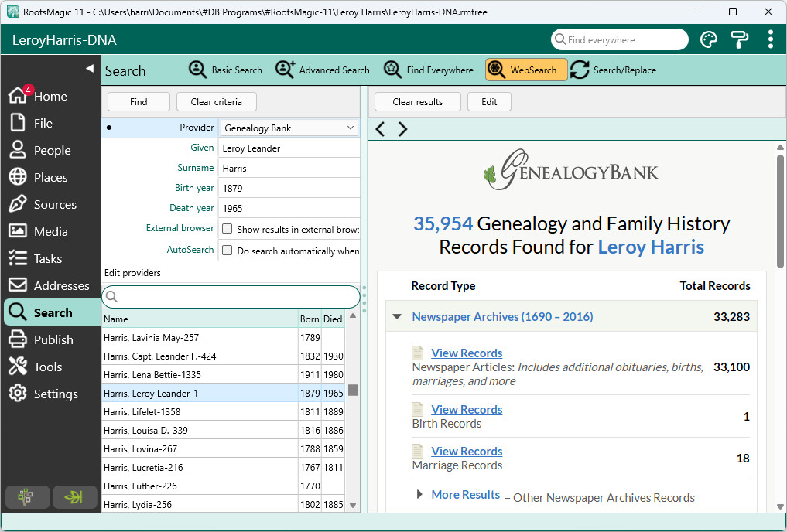Go back in the web browser pane
The image size is (787, 532).
pos(380,129)
